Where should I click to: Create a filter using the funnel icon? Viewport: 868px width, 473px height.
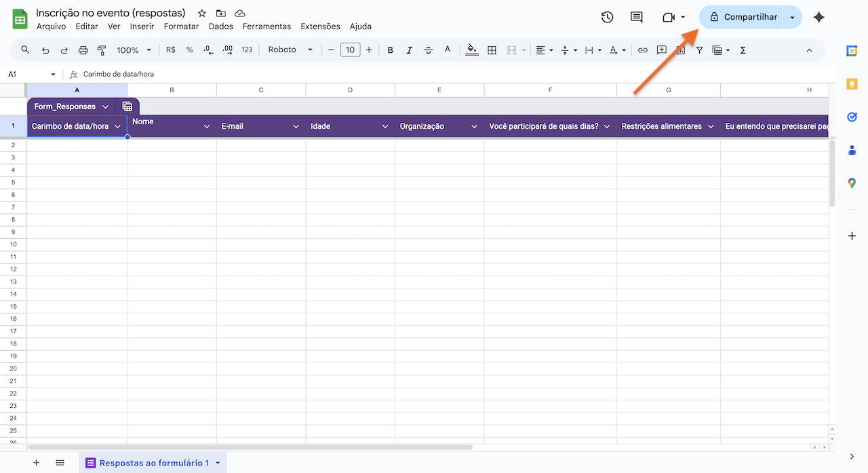[699, 50]
